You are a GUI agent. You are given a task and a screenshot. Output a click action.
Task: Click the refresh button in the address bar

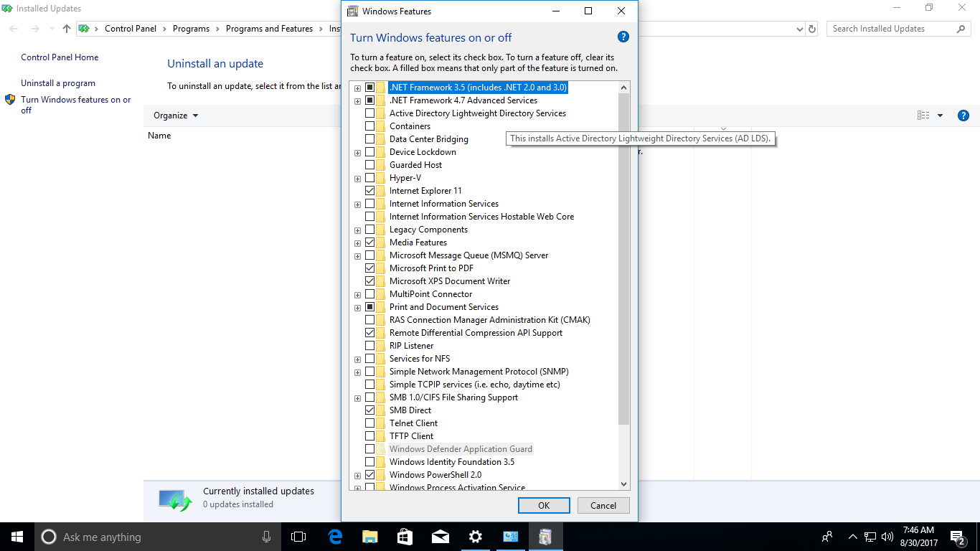[x=812, y=29]
